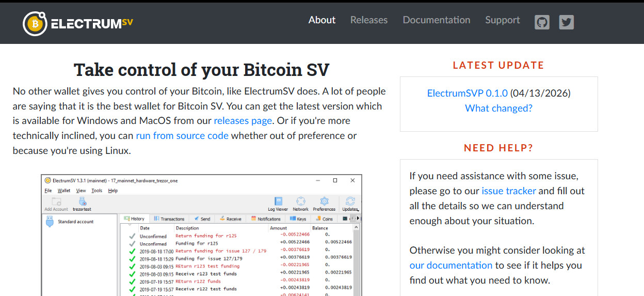
Task: Open the ElectrumSVP 0.1.0 link
Action: point(468,94)
